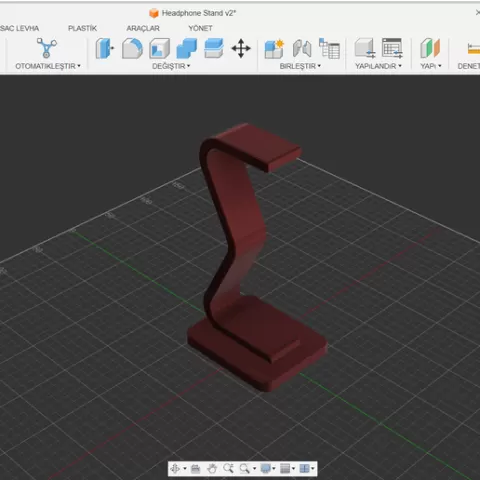Expand the DEĞİŞTİR dropdown menu
The width and height of the screenshot is (480, 480).
click(x=171, y=66)
